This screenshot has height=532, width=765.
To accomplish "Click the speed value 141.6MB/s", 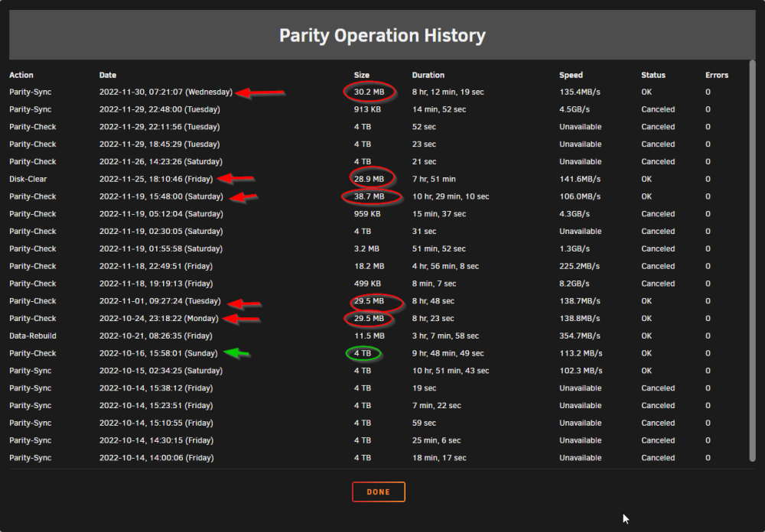I will pyautogui.click(x=580, y=180).
